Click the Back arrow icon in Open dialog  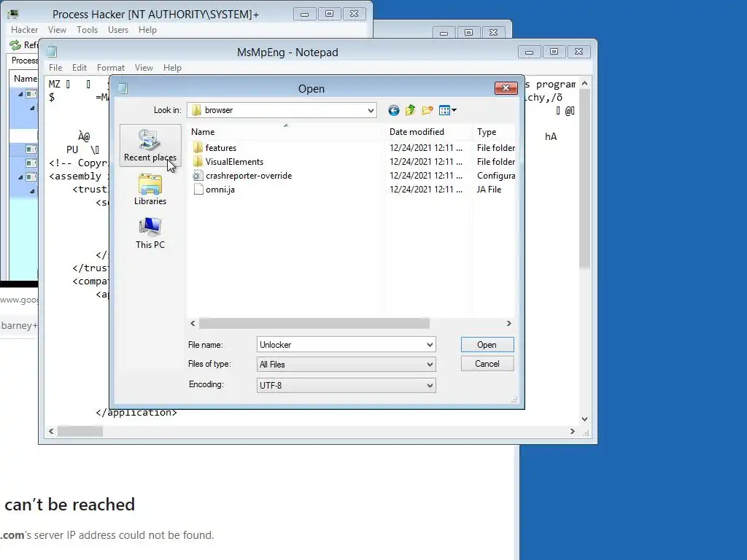(x=393, y=111)
